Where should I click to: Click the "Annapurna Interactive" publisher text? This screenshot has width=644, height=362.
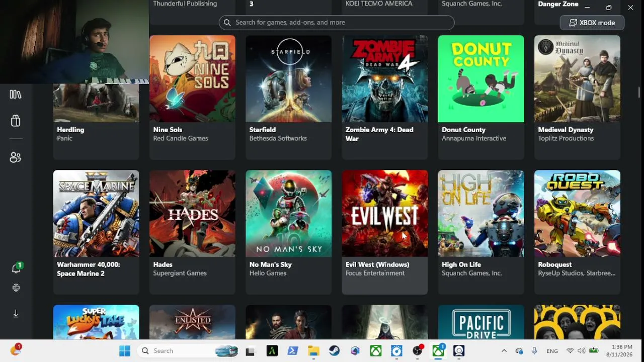pyautogui.click(x=474, y=138)
